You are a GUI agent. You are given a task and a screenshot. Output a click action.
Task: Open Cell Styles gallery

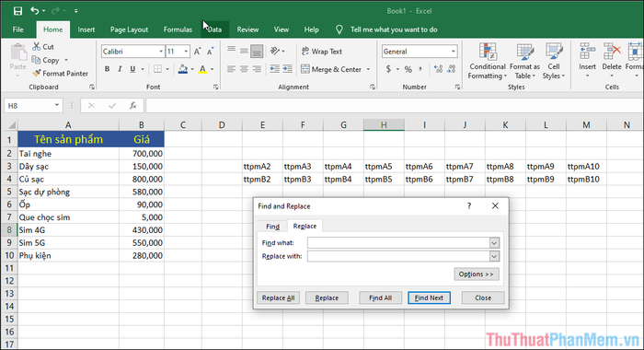tap(554, 61)
